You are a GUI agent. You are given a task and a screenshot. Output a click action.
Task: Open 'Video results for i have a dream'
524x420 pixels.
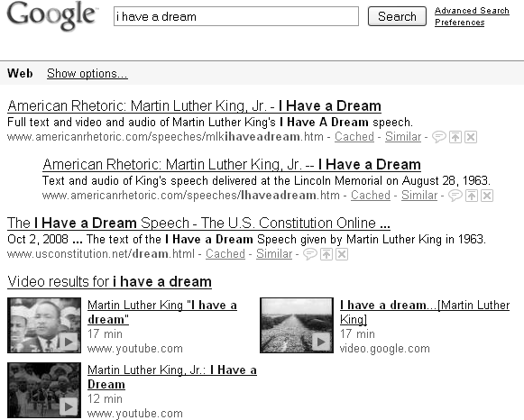(109, 281)
